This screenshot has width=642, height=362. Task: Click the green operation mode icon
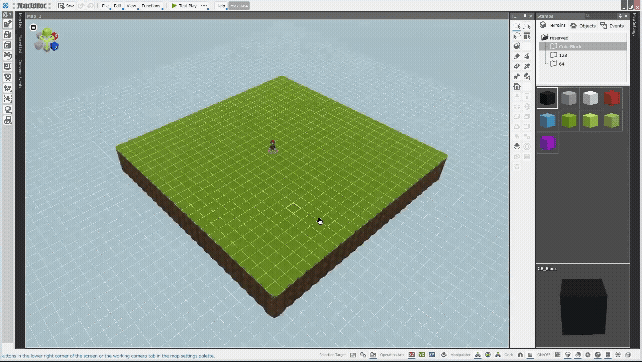[x=422, y=355]
